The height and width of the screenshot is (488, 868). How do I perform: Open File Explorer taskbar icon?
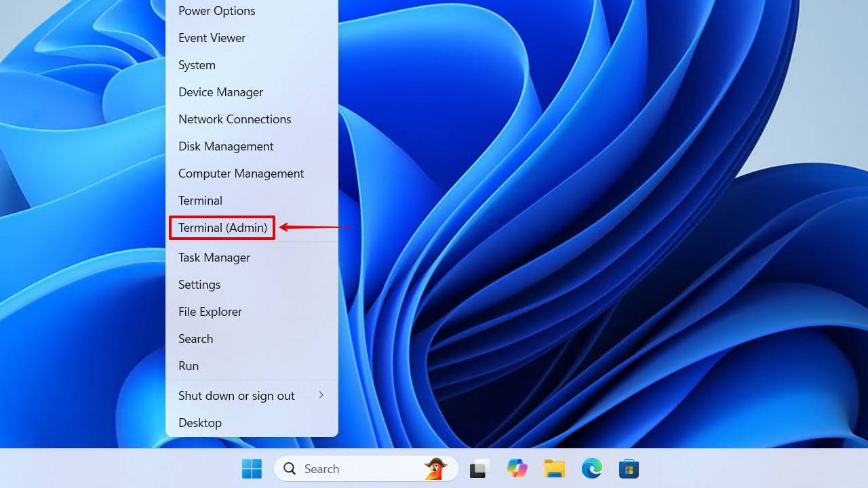coord(554,468)
